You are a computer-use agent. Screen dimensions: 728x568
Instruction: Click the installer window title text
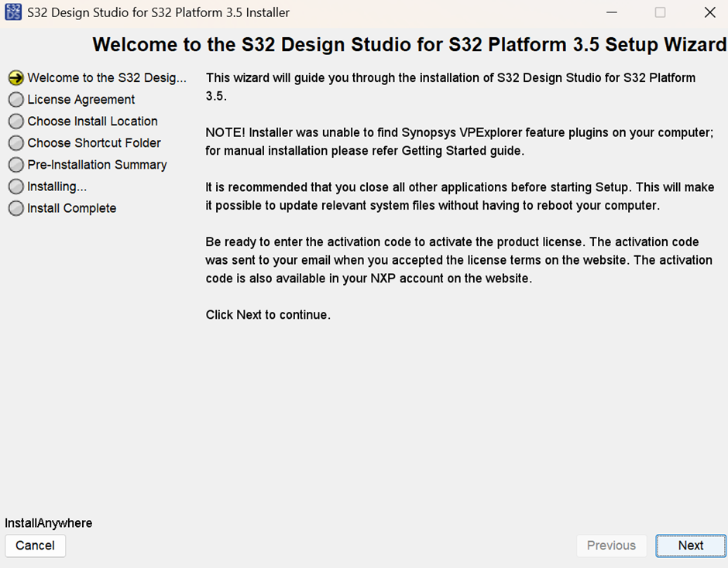pos(158,12)
